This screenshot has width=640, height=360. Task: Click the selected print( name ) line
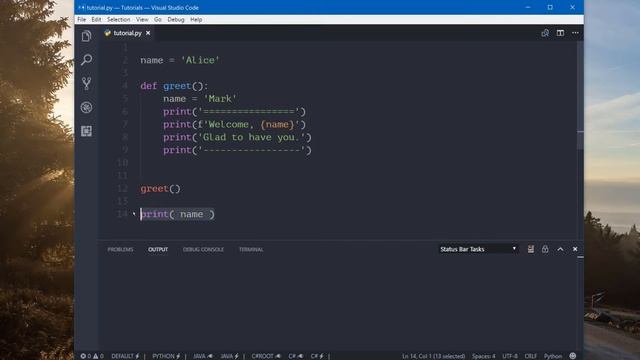tap(177, 214)
